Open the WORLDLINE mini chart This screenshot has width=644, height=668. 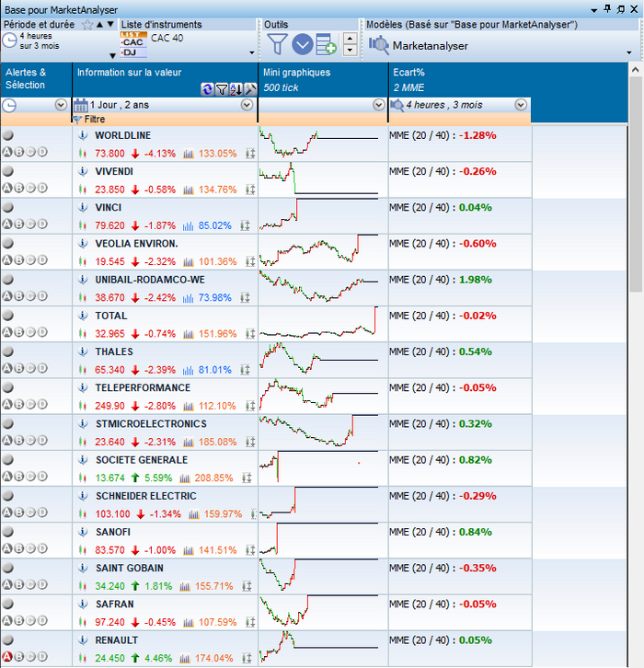click(319, 144)
